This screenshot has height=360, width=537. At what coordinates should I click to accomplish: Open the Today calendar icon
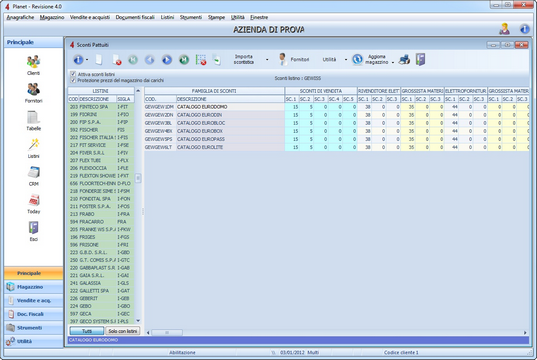(33, 200)
